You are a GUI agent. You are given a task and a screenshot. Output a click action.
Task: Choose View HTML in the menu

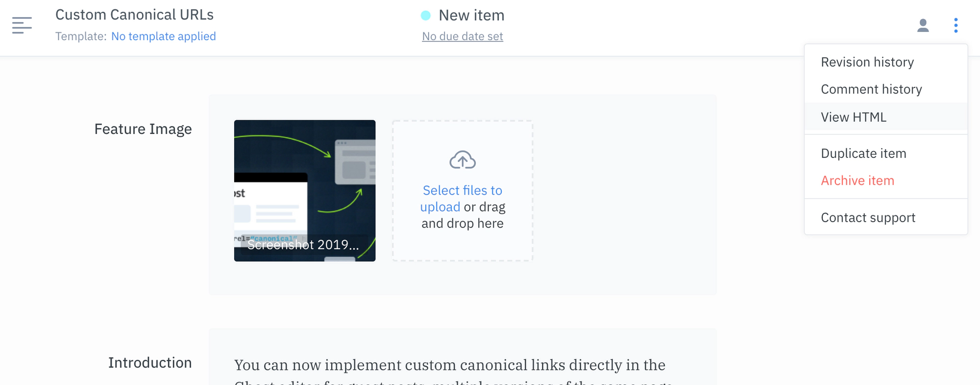854,117
